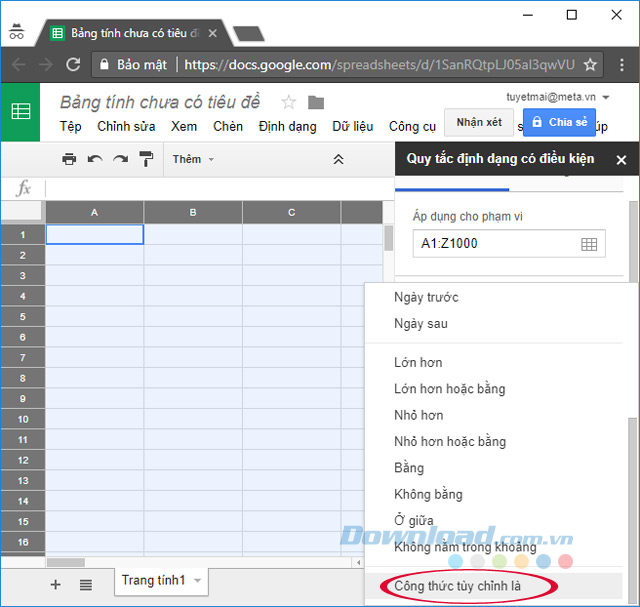Star the spreadsheet title
The image size is (640, 607).
pyautogui.click(x=289, y=102)
